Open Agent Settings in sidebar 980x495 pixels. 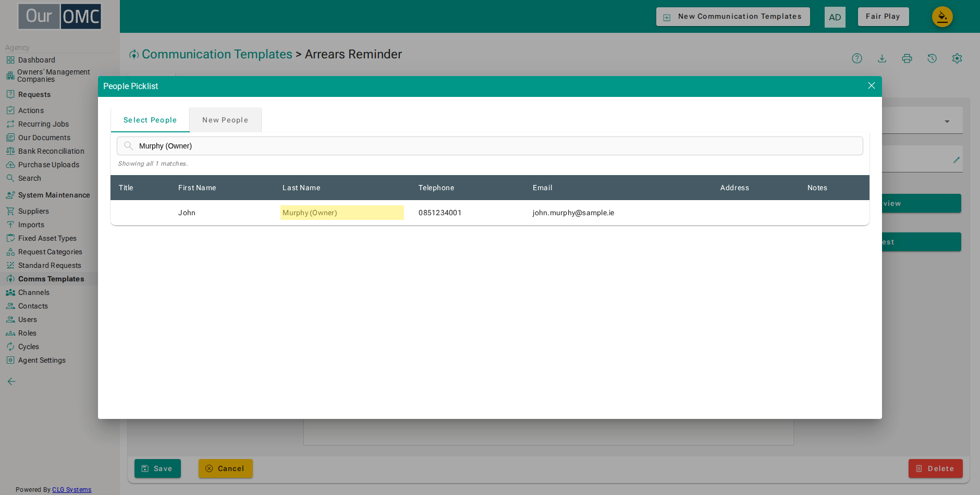point(42,360)
